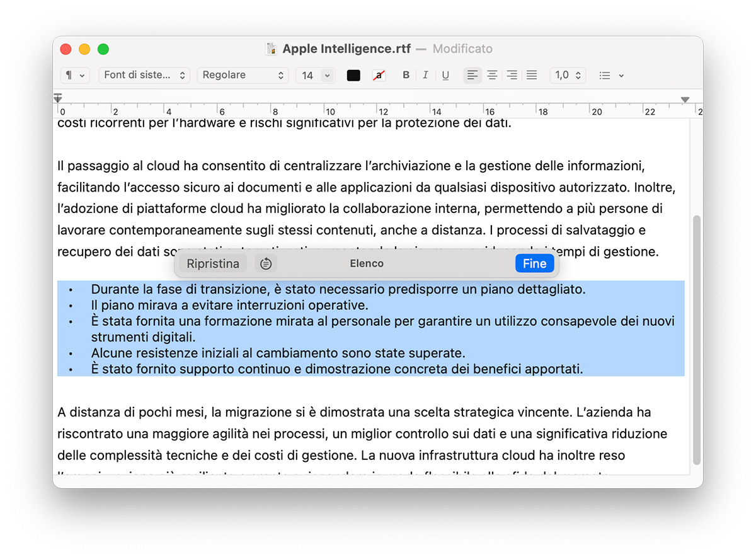Expand the font size 14 combo box
756x557 pixels.
(327, 75)
